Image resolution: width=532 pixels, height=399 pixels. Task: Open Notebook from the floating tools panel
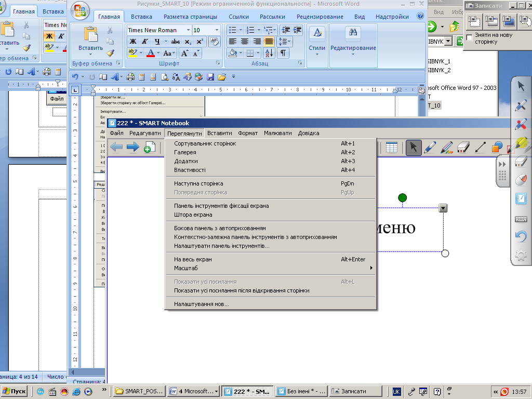[x=521, y=198]
